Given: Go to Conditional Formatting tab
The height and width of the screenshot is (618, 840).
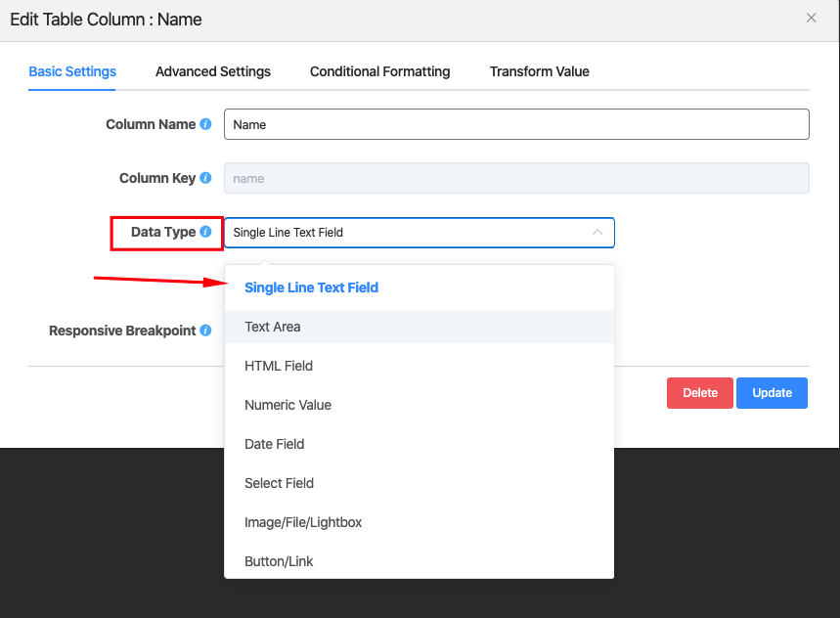Looking at the screenshot, I should point(379,71).
